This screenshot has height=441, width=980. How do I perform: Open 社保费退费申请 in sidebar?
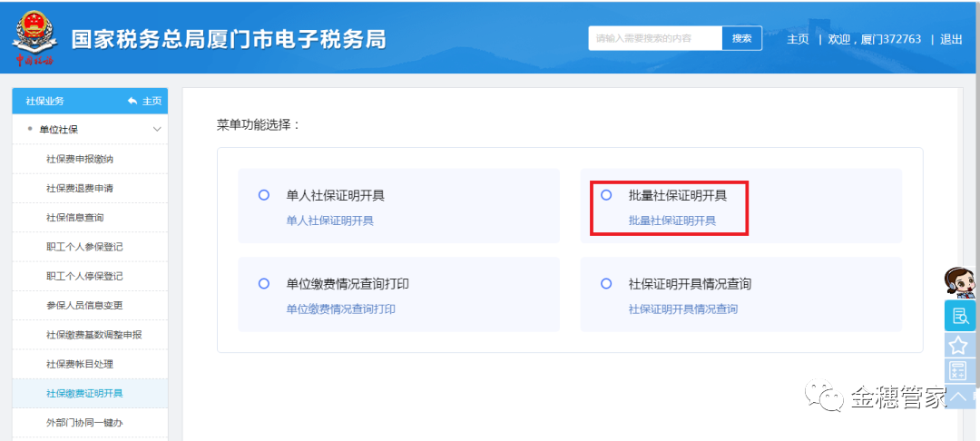(90, 189)
